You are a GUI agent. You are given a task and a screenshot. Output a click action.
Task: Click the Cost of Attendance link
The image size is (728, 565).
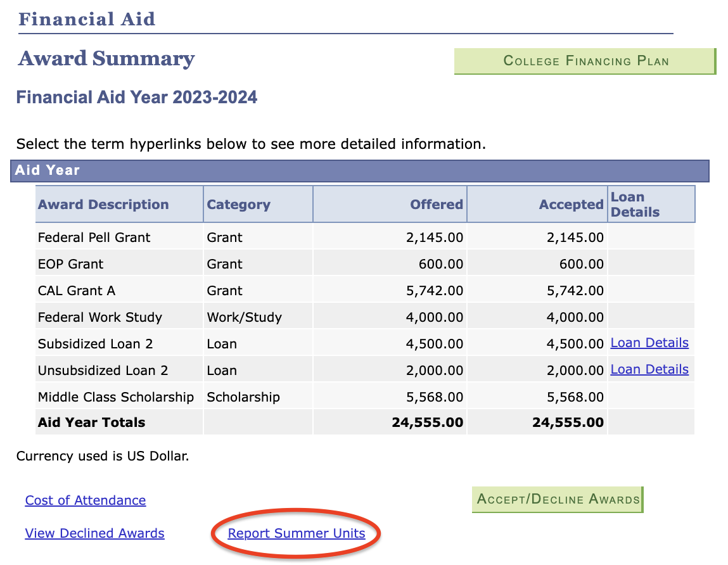[85, 500]
